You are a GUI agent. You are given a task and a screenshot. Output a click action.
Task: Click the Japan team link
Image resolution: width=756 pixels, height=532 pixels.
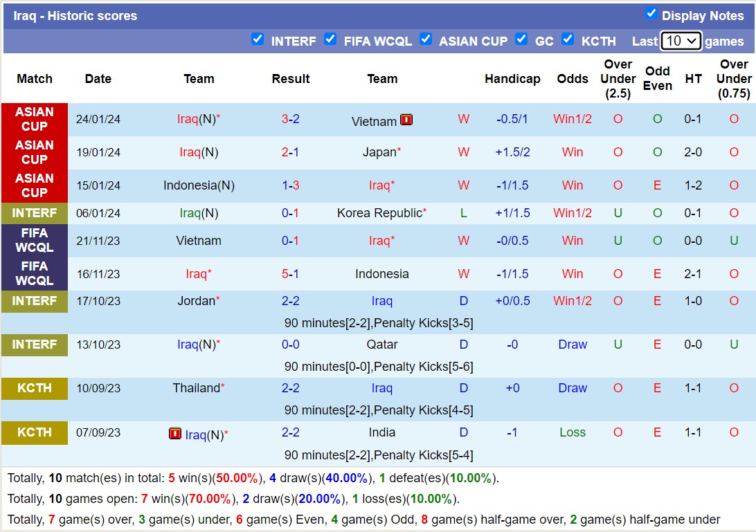(379, 152)
